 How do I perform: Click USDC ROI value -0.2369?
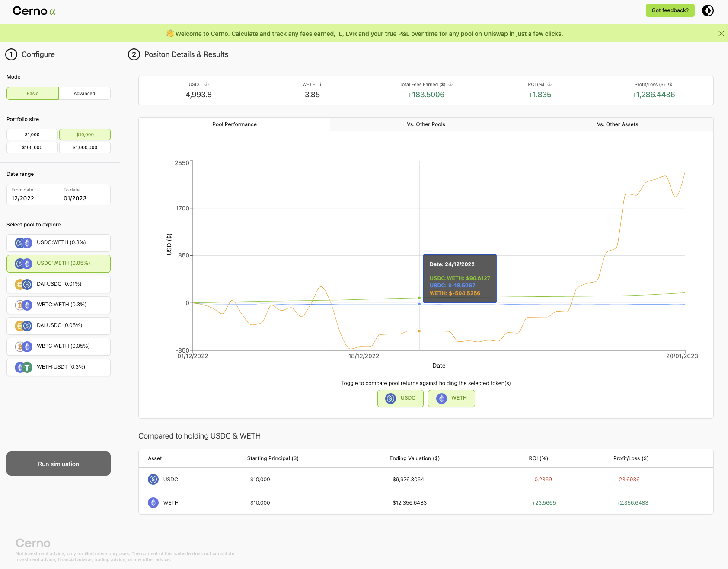click(x=542, y=480)
